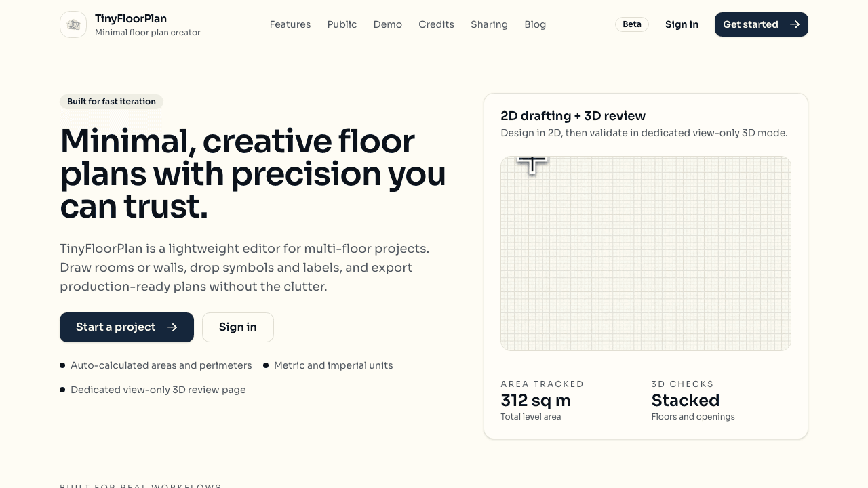
Task: Click the bullet icon before Metric and imperial units
Action: (x=264, y=365)
